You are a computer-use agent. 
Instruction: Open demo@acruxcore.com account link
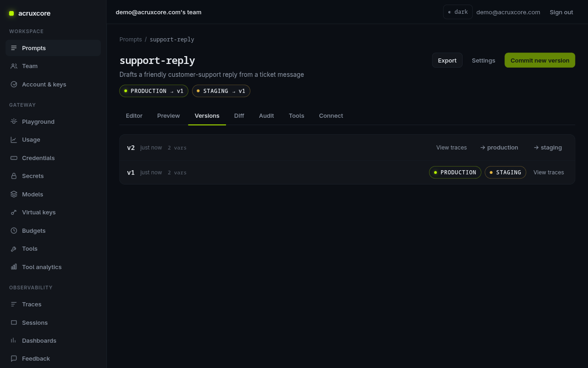click(508, 12)
